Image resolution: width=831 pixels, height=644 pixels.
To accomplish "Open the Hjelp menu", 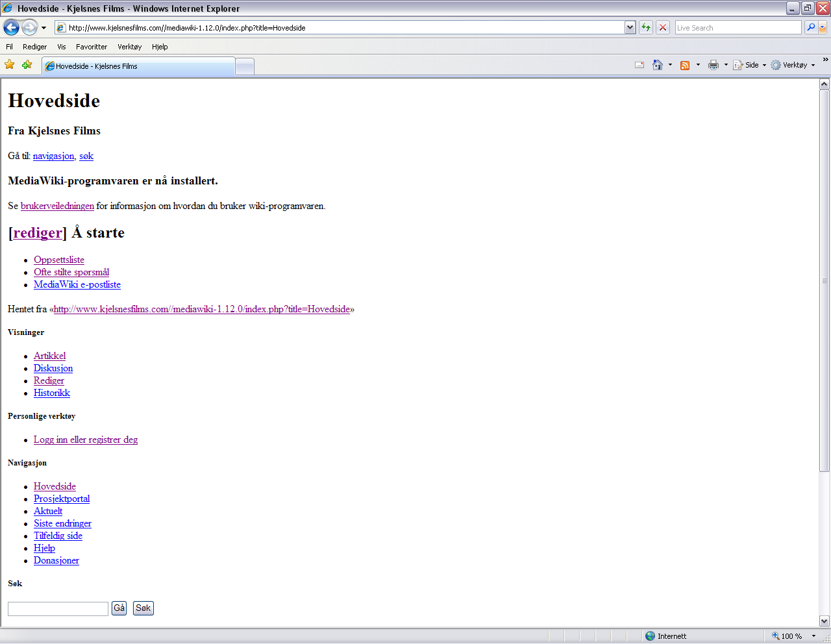I will (x=160, y=47).
